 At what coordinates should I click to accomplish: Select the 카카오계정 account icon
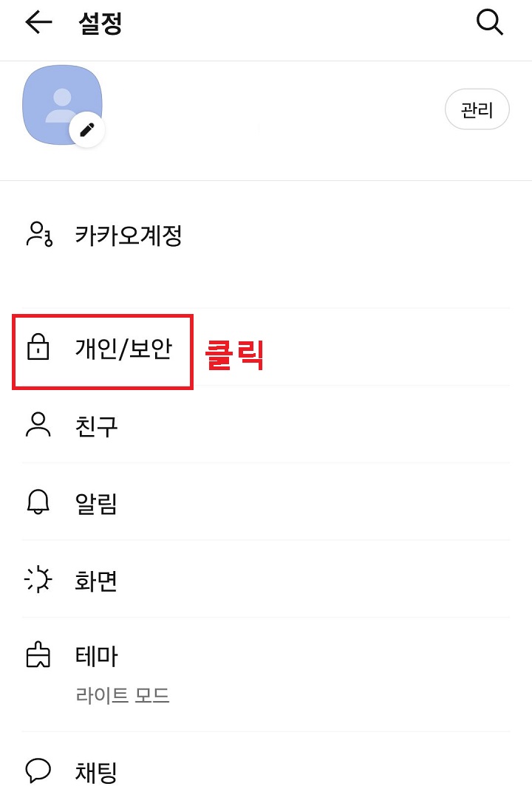tap(38, 236)
